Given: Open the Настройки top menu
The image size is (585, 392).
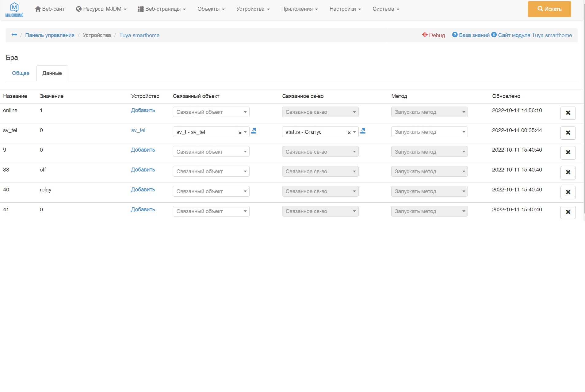Looking at the screenshot, I should coord(345,9).
